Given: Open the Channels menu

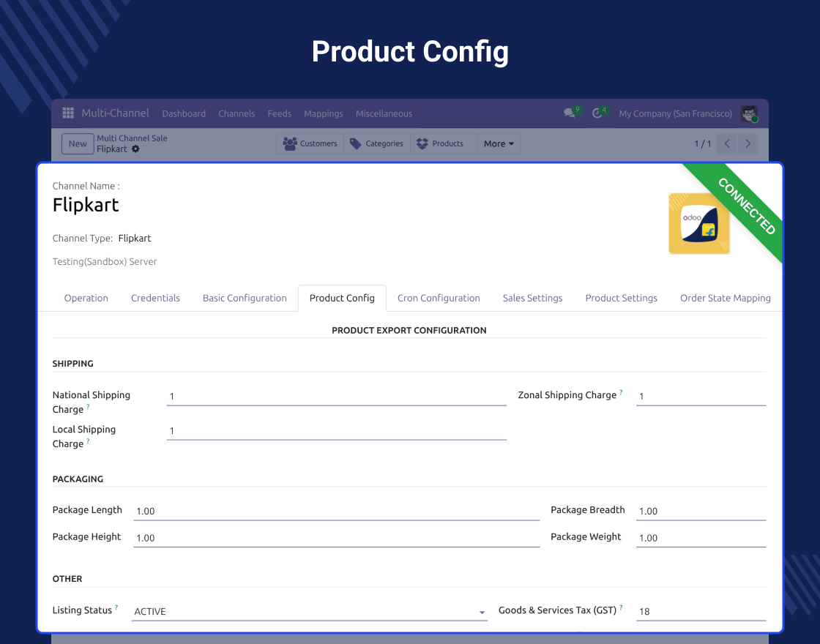Looking at the screenshot, I should click(236, 113).
